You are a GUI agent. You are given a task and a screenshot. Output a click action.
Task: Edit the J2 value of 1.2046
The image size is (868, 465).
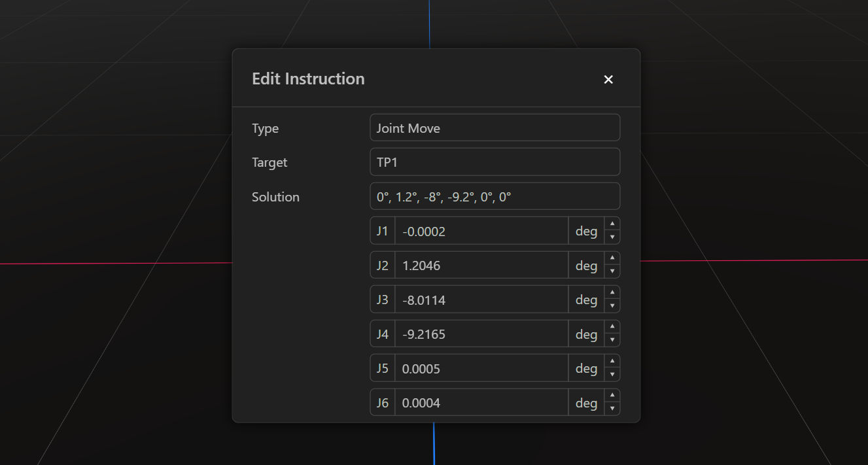(481, 265)
